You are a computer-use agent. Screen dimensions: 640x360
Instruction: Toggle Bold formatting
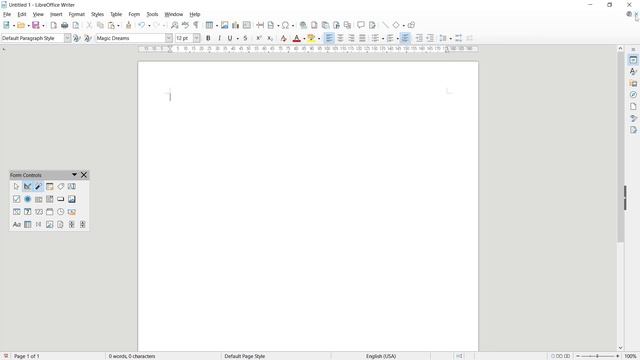click(x=208, y=38)
